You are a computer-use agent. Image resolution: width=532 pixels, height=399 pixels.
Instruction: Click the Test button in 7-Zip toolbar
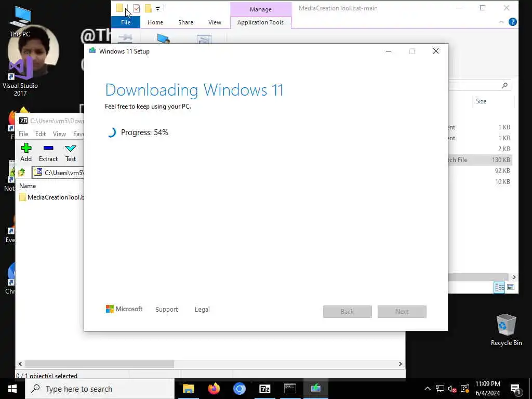coord(71,152)
